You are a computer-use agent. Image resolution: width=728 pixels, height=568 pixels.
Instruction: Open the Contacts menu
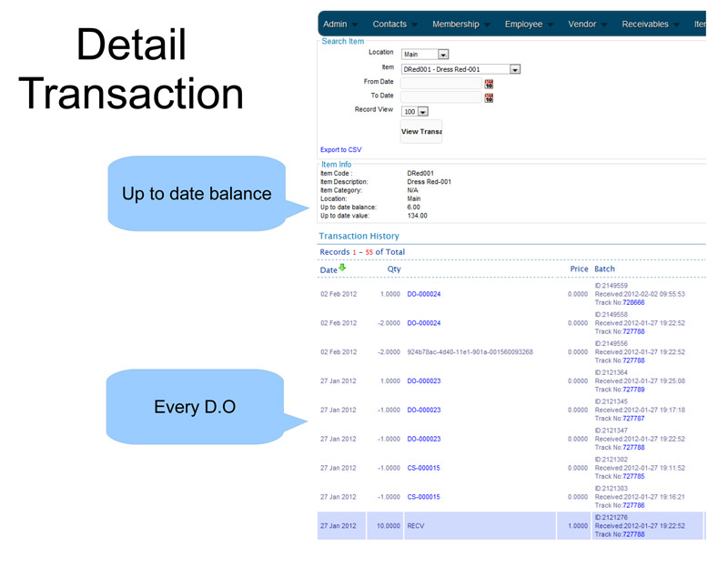[395, 25]
